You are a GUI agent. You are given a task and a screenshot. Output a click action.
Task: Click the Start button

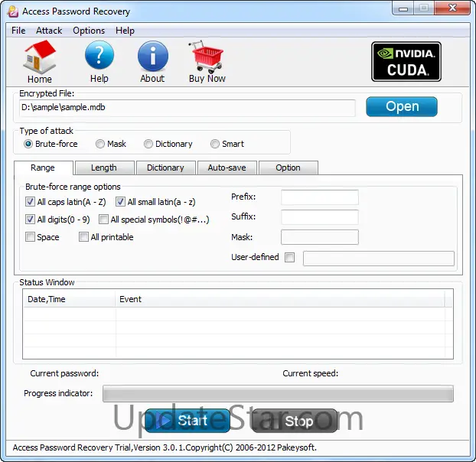187,421
